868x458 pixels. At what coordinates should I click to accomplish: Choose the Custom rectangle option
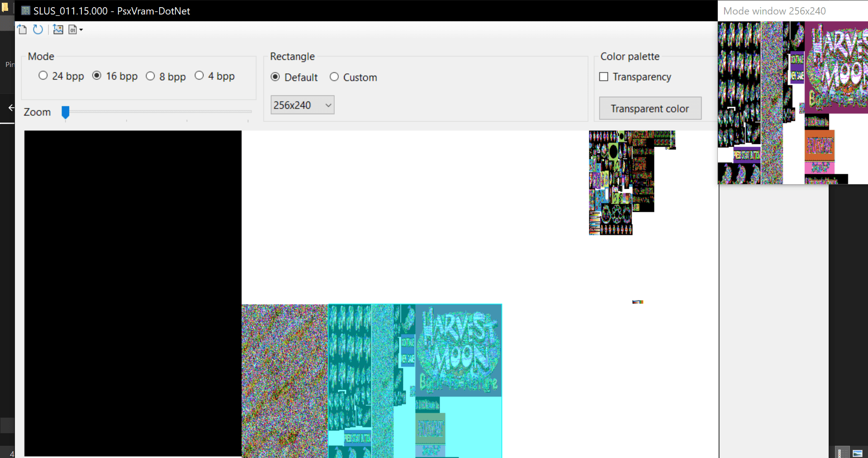[353, 77]
